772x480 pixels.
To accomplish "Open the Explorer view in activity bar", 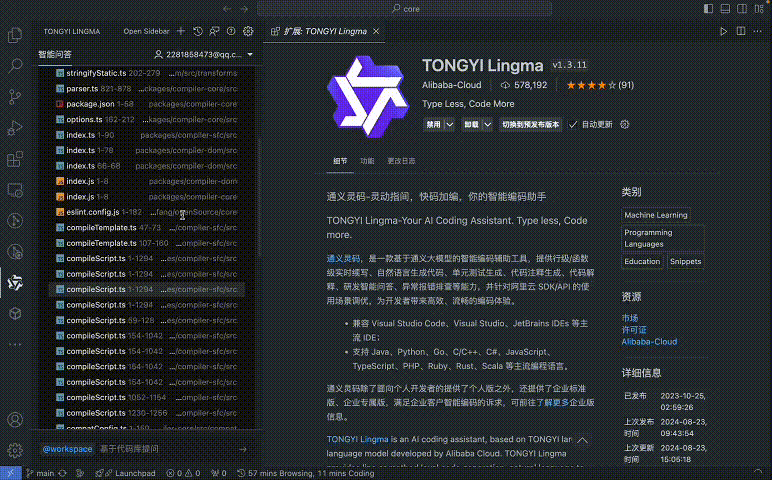I will 15,35.
